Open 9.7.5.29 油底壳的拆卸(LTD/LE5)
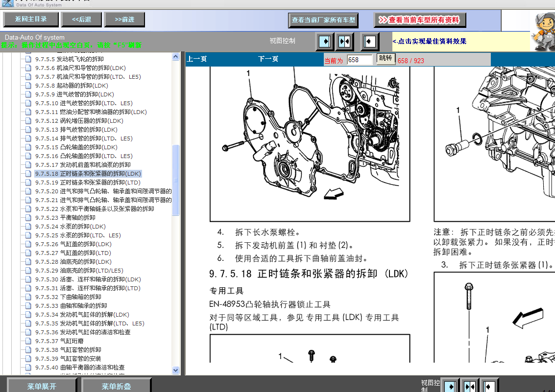This screenshot has height=392, width=555. (79, 271)
